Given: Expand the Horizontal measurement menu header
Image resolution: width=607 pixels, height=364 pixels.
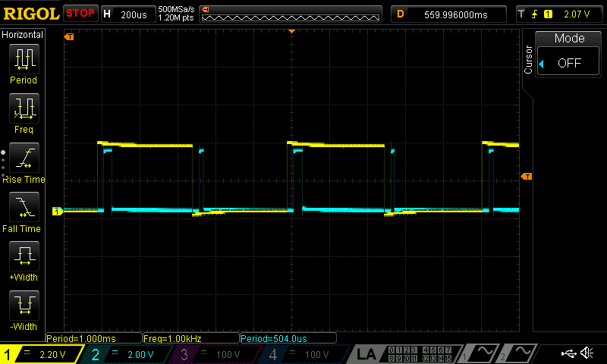Looking at the screenshot, I should (23, 35).
